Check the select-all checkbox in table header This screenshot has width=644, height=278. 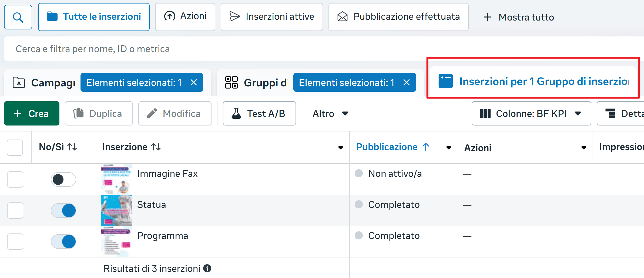click(15, 147)
